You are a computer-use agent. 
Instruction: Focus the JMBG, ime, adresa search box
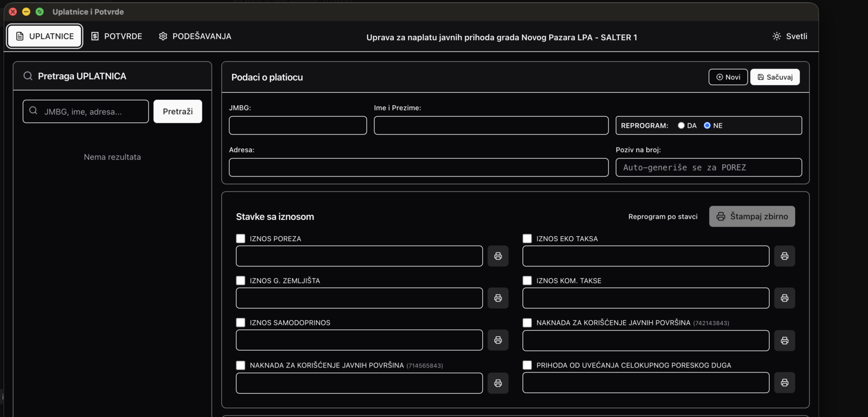coord(86,111)
